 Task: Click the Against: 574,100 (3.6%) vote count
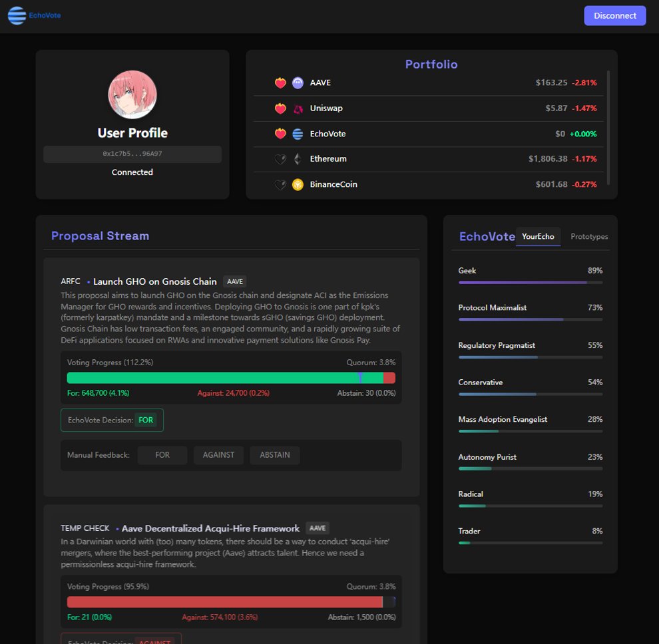pyautogui.click(x=220, y=617)
